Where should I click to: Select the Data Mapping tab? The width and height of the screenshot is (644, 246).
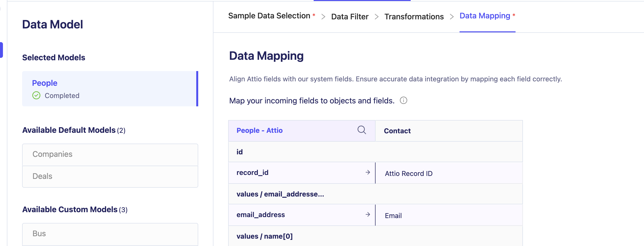[x=485, y=16]
